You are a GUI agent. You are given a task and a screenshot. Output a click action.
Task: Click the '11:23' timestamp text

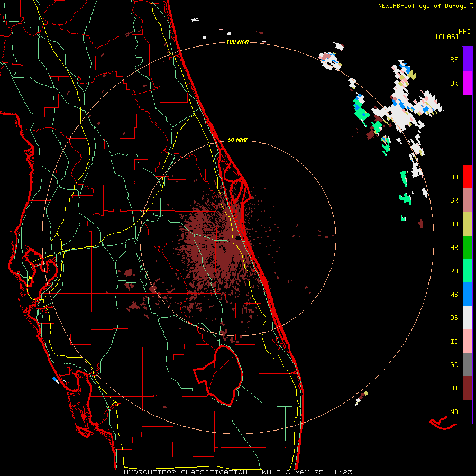click(x=341, y=472)
